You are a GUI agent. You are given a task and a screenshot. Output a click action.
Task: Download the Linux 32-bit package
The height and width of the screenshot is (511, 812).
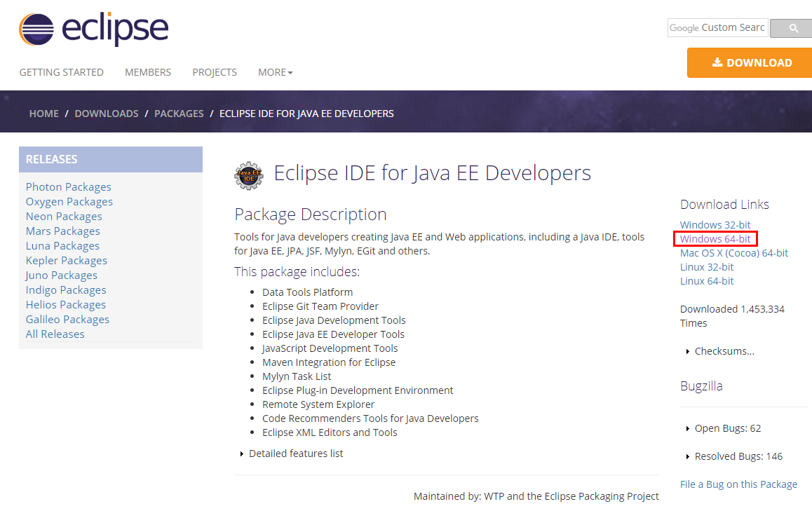click(x=707, y=267)
